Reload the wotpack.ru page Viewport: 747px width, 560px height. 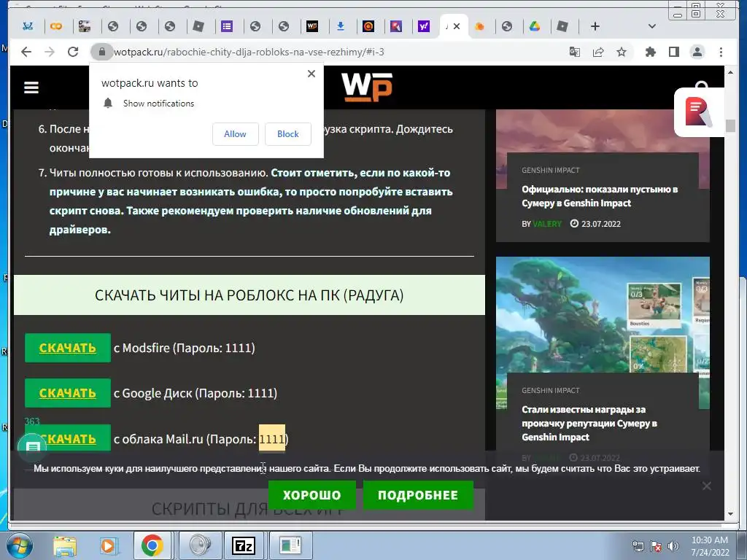73,52
